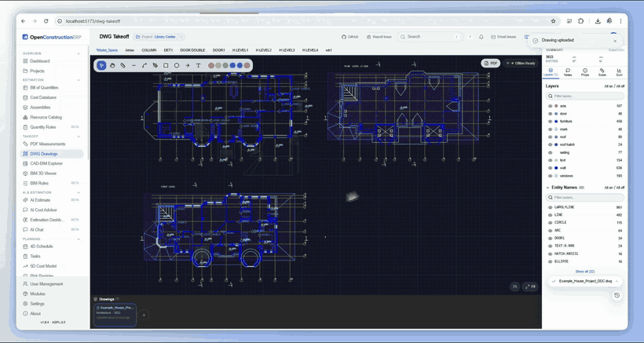Image resolution: width=644 pixels, height=343 pixels.
Task: Hide the furniture layer
Action: pyautogui.click(x=551, y=122)
